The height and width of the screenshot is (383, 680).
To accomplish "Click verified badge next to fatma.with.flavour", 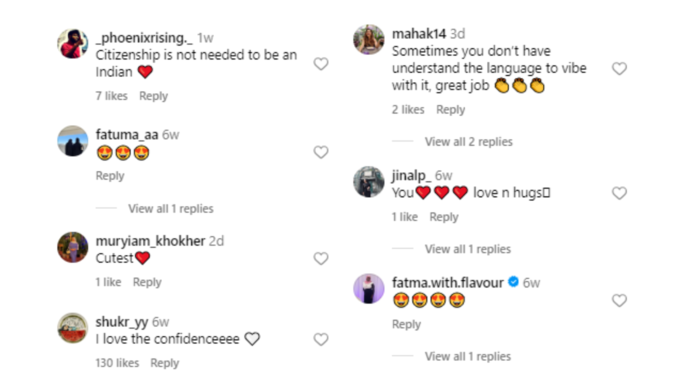I will [513, 282].
